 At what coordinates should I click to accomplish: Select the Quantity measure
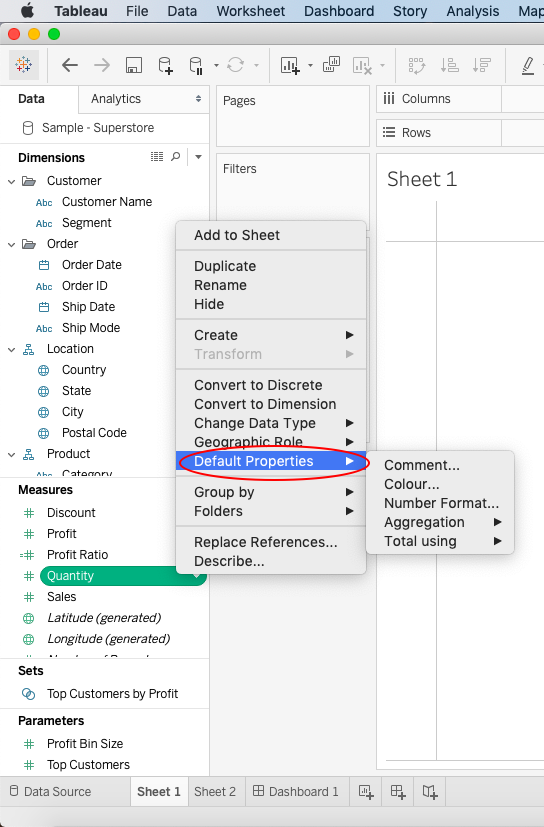pyautogui.click(x=122, y=576)
